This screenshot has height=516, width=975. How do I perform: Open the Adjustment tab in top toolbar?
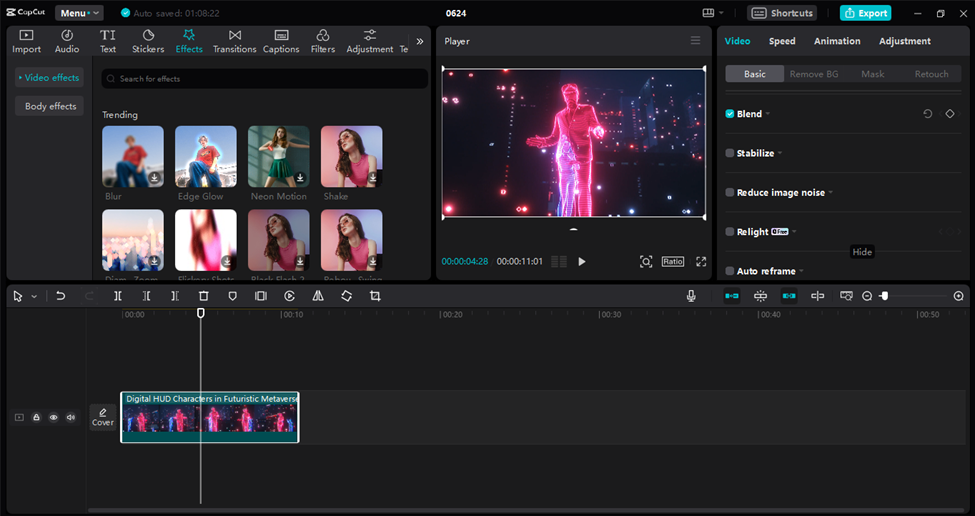coord(369,41)
